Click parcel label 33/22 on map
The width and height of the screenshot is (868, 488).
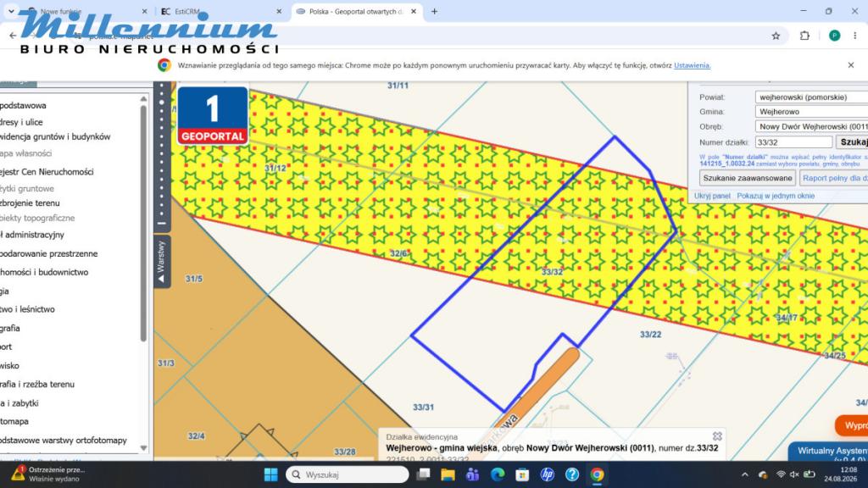pyautogui.click(x=650, y=334)
